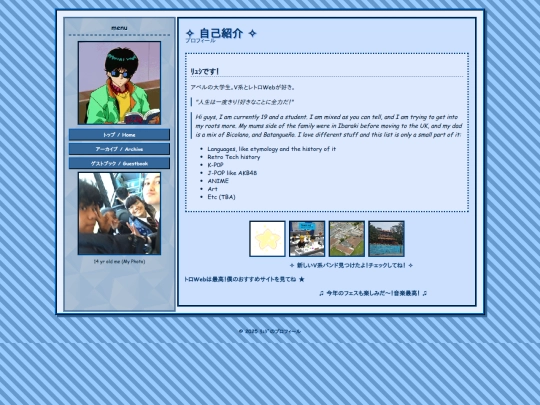The height and width of the screenshot is (405, 540).
Task: Click the K-POP list item
Action: point(215,165)
